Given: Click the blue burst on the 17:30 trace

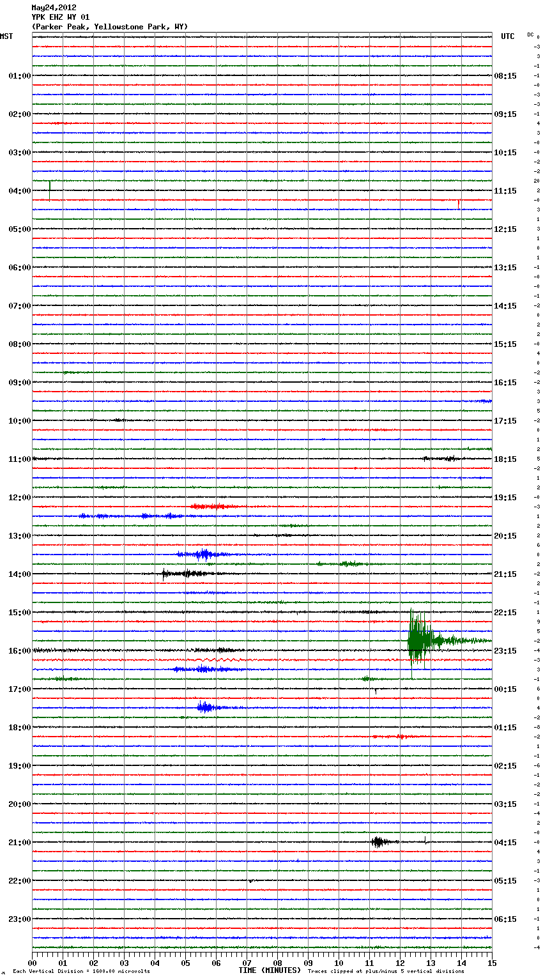Looking at the screenshot, I should 206,707.
